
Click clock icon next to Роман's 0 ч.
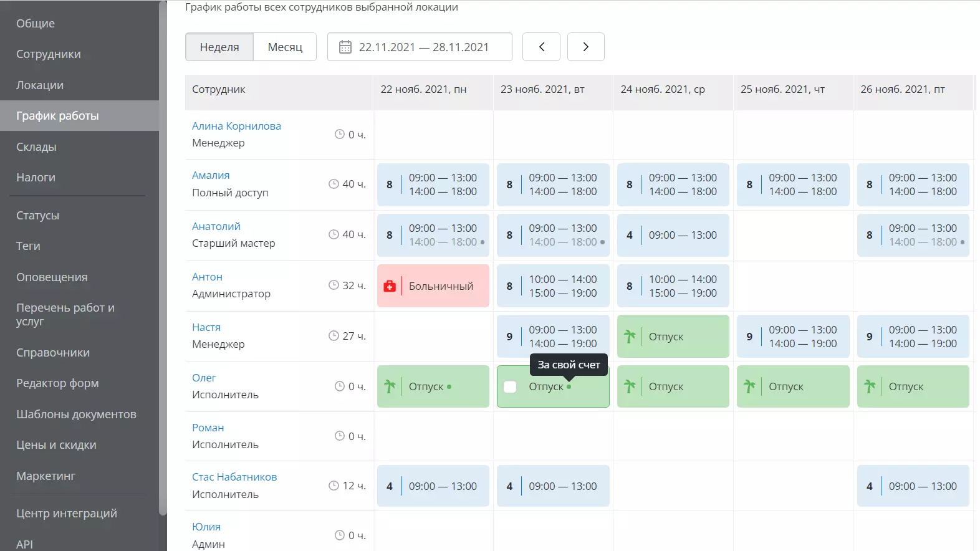click(x=340, y=436)
